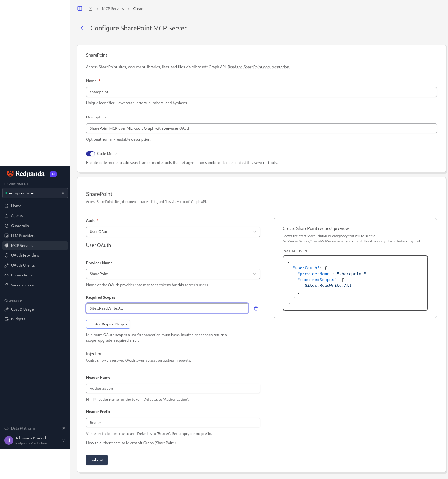The image size is (448, 479).
Task: Click "PAYLOAD JSON" label
Action: [x=295, y=251]
